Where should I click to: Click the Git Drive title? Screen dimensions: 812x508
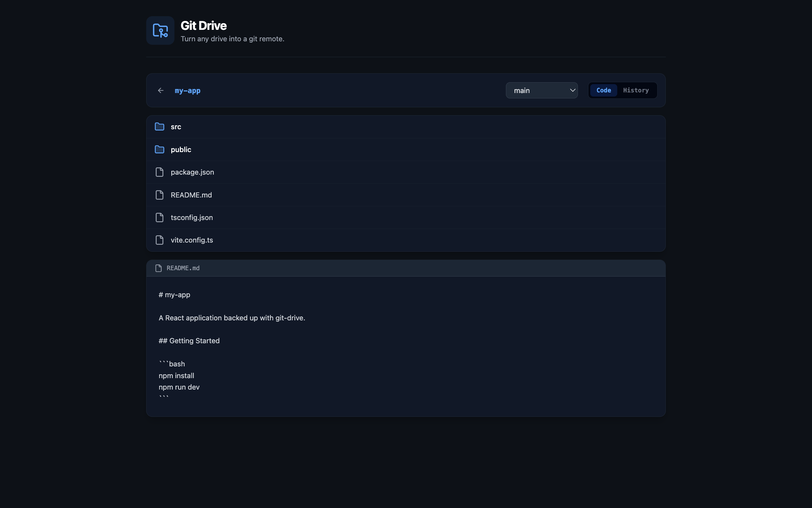[204, 25]
